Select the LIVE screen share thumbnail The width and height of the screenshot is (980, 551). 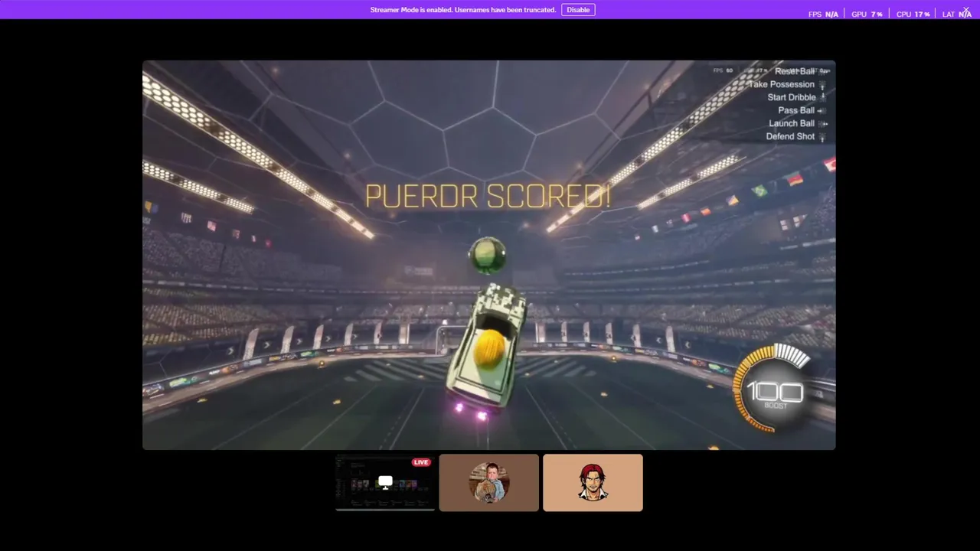tap(385, 482)
